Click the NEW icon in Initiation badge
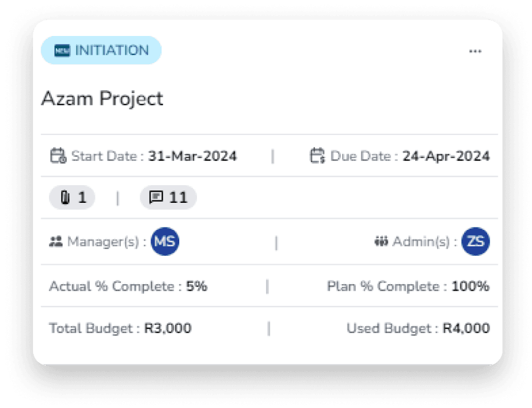This screenshot has width=532, height=408. click(x=62, y=51)
